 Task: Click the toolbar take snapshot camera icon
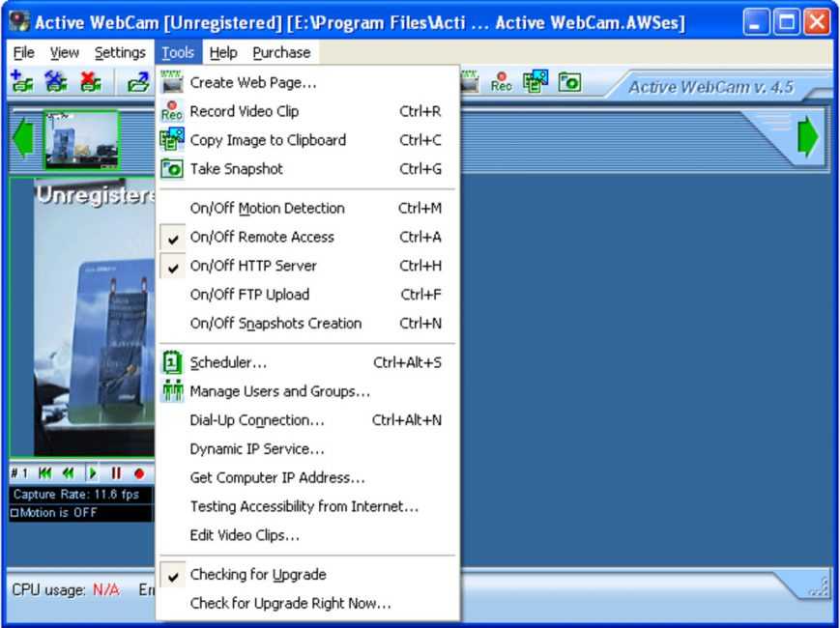[x=569, y=83]
